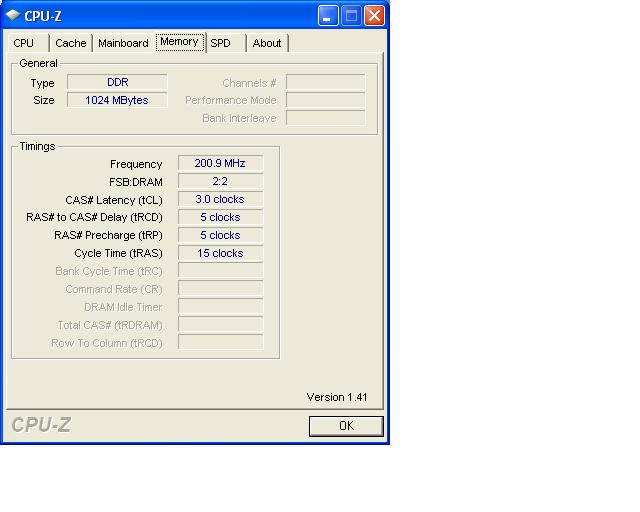Click the empty Channels # field
Image resolution: width=640 pixels, height=512 pixels.
coord(325,83)
